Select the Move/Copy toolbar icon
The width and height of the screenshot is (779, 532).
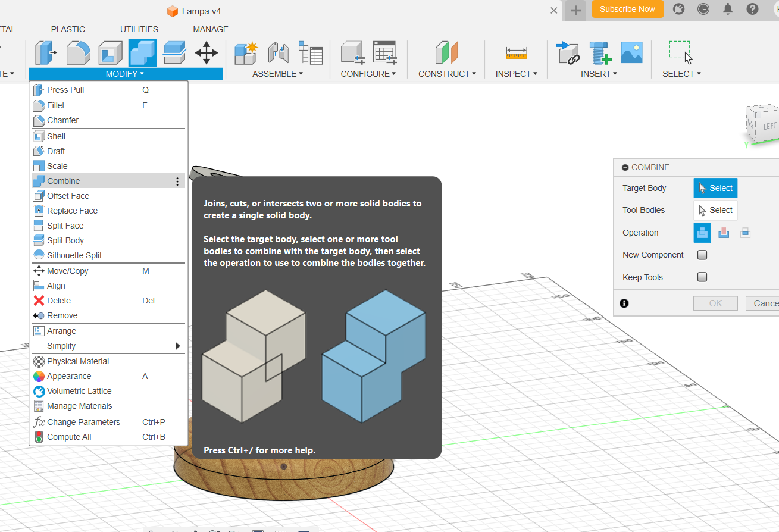tap(207, 53)
